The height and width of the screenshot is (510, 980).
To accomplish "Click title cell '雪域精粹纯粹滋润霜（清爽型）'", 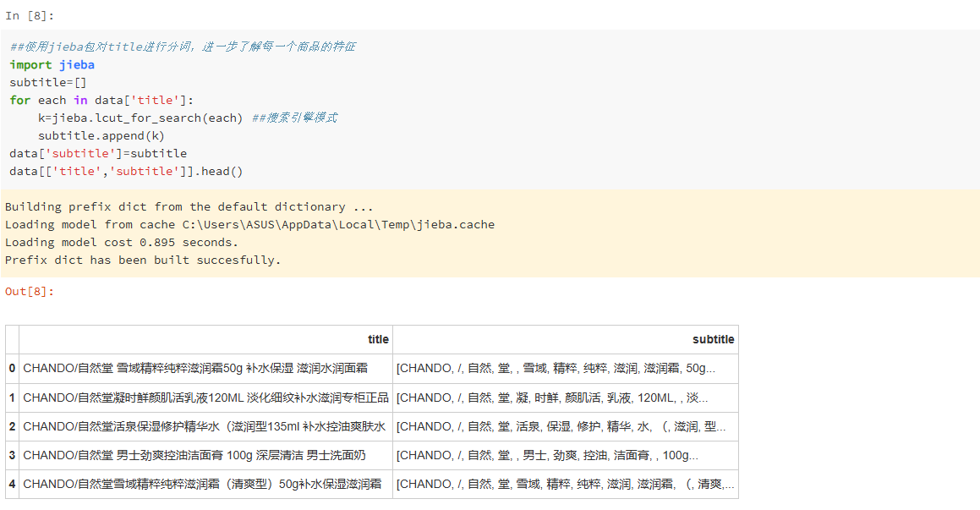I will coord(205,485).
